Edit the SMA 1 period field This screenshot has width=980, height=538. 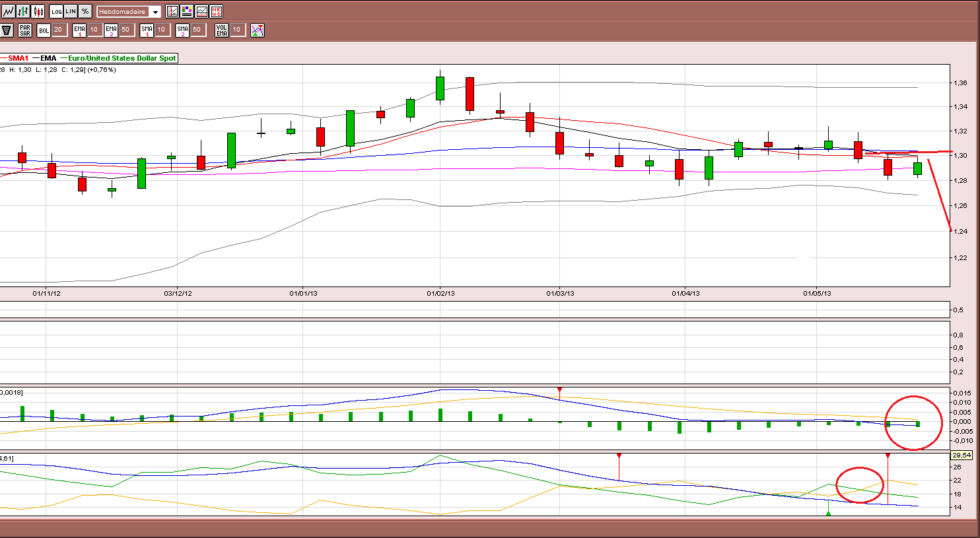162,30
